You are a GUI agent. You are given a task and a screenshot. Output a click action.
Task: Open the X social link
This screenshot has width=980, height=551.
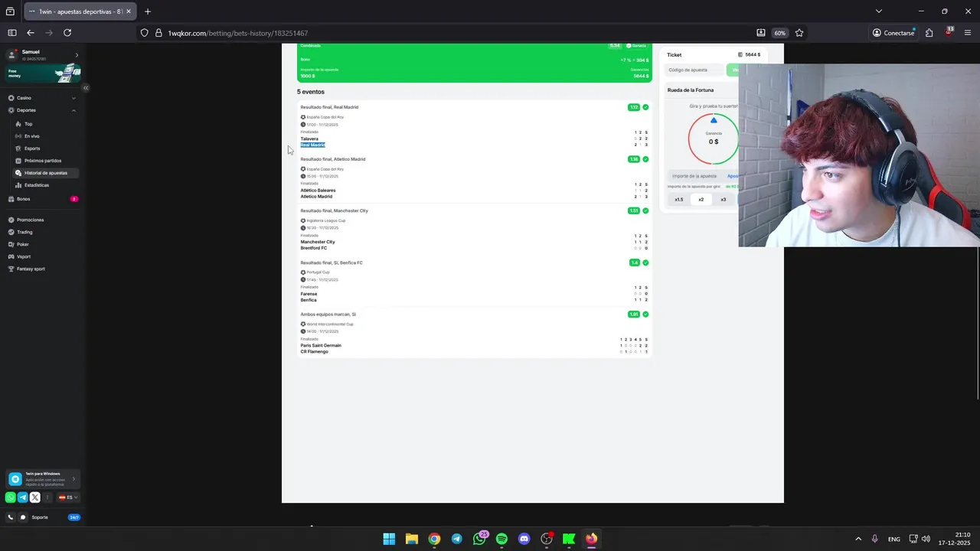pos(34,497)
